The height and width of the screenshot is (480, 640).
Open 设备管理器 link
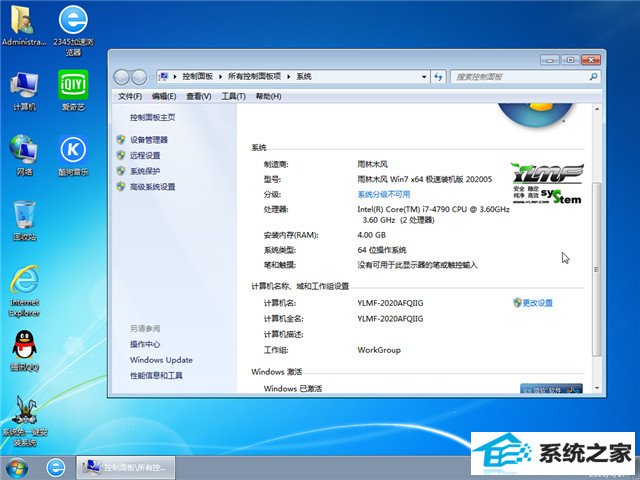tap(149, 140)
